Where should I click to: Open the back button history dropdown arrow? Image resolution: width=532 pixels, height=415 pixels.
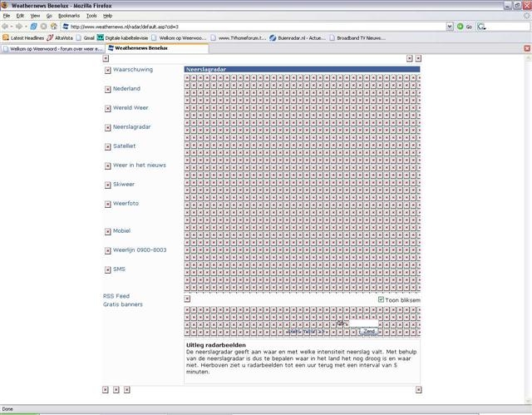[11, 27]
